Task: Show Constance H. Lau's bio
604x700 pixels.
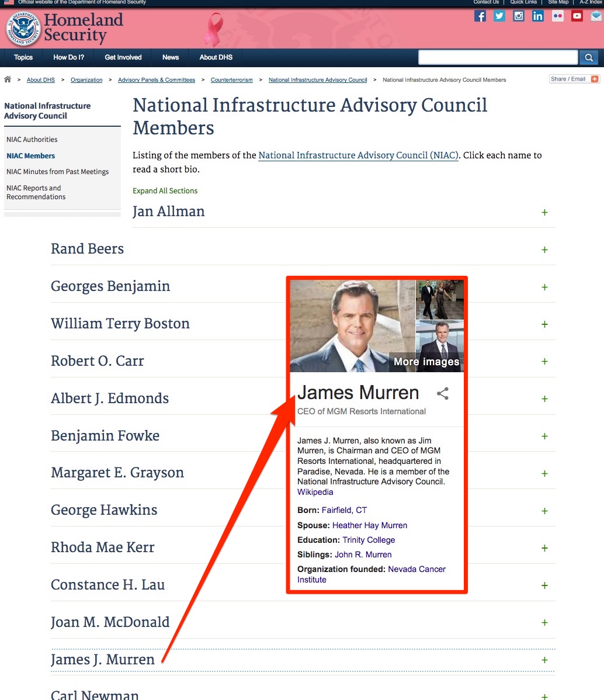Action: tap(544, 585)
